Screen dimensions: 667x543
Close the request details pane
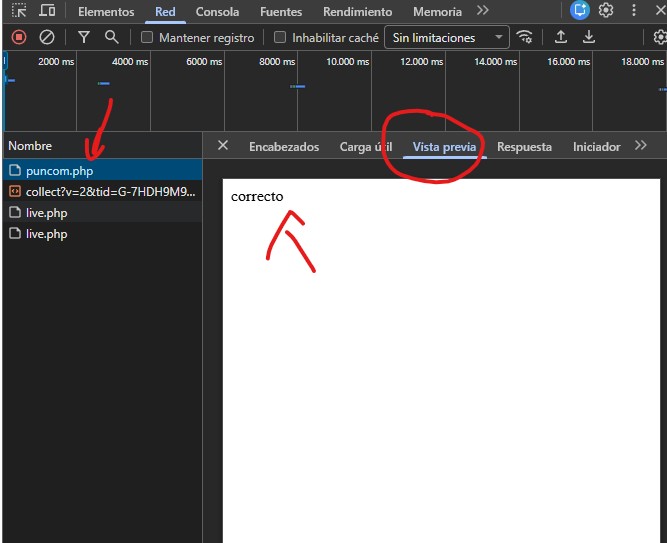223,146
